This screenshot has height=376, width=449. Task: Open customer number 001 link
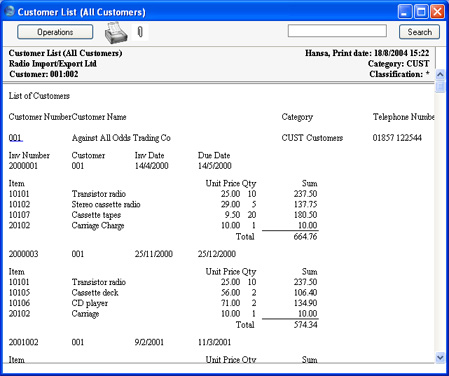click(x=15, y=138)
